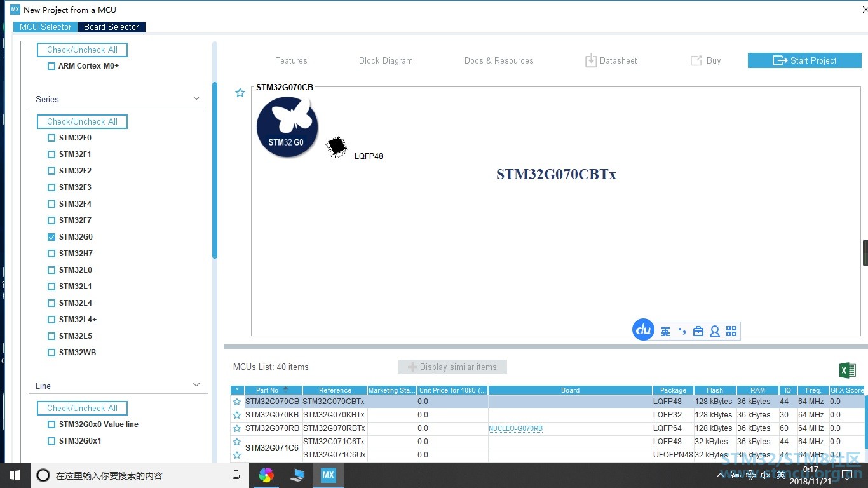This screenshot has height=488, width=868.
Task: Open the colorful pinwheel app in taskbar
Action: [x=266, y=475]
